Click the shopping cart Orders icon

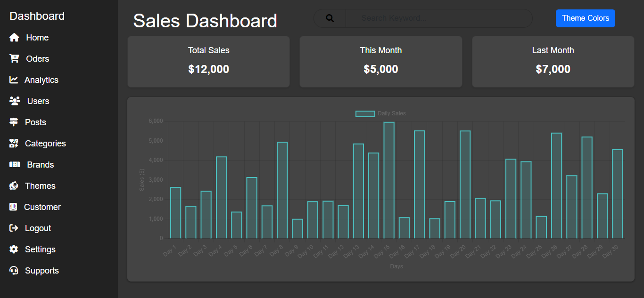[14, 59]
